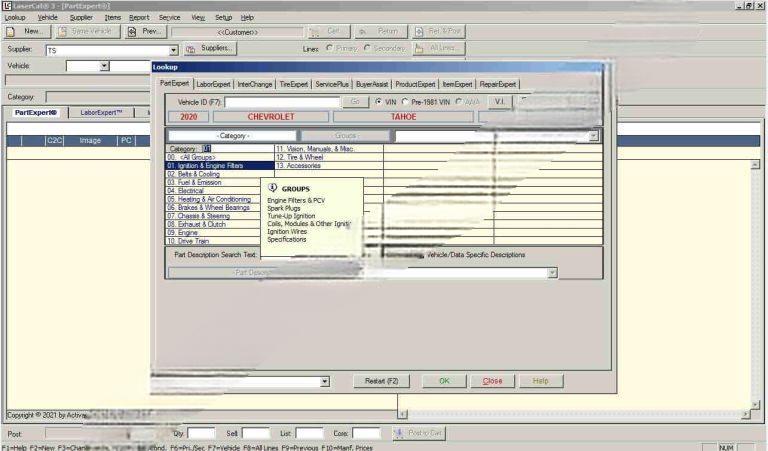768x451 pixels.
Task: Click the Category header button
Action: click(x=232, y=136)
